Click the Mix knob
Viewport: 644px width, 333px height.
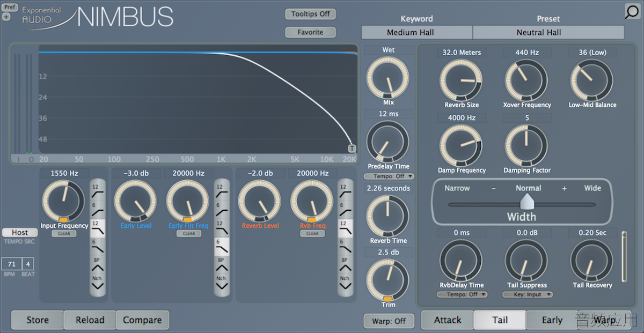coord(388,78)
